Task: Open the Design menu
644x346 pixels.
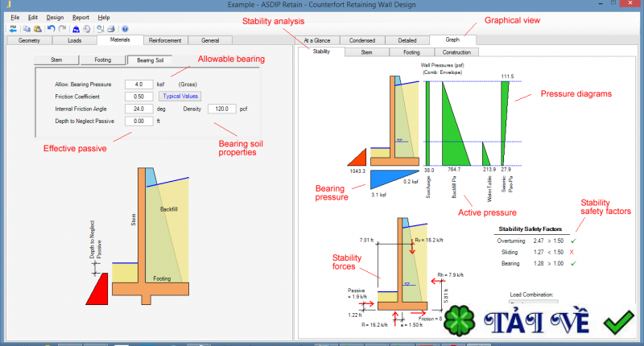Action: coord(55,17)
